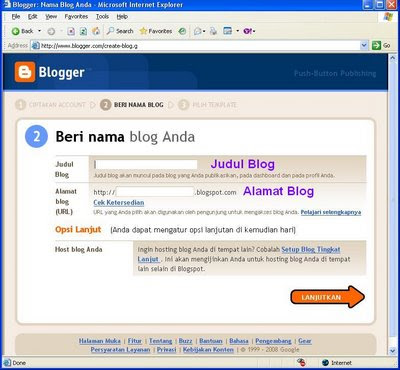Open the Halaman Muka footer link
400x370 pixels.
point(100,341)
